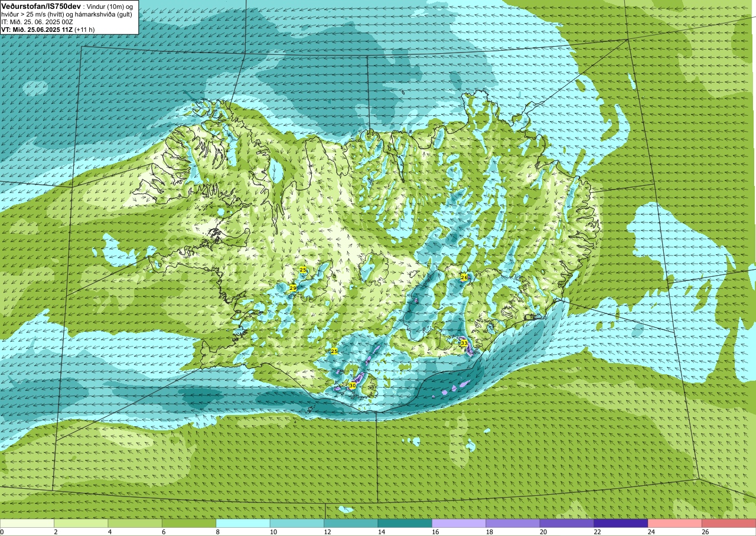
Task: Click the legend scale number 6
Action: [162, 532]
